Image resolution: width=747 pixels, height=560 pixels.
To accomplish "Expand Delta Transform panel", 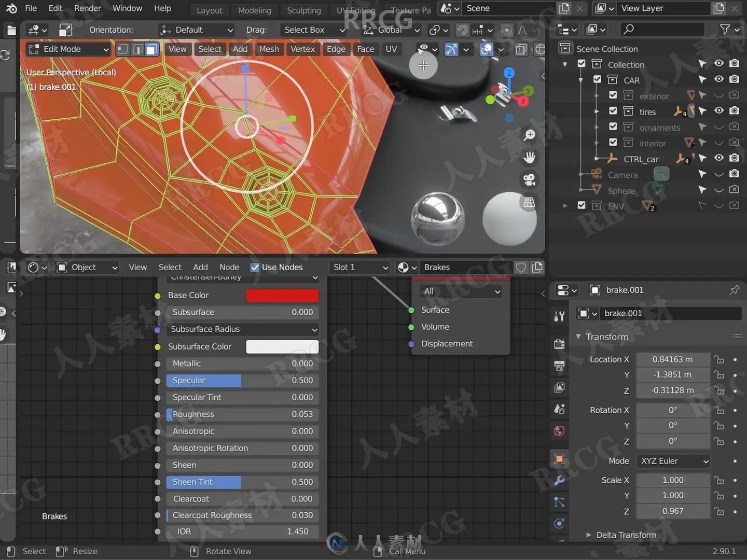I will (626, 535).
